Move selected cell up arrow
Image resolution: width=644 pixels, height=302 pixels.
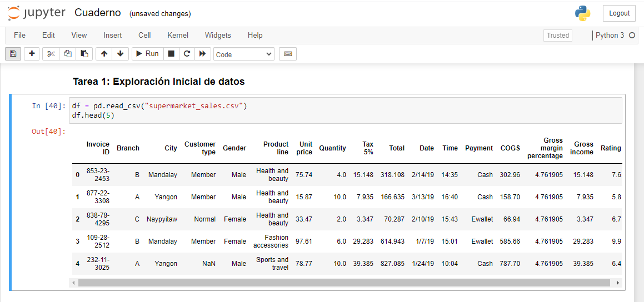coord(104,54)
